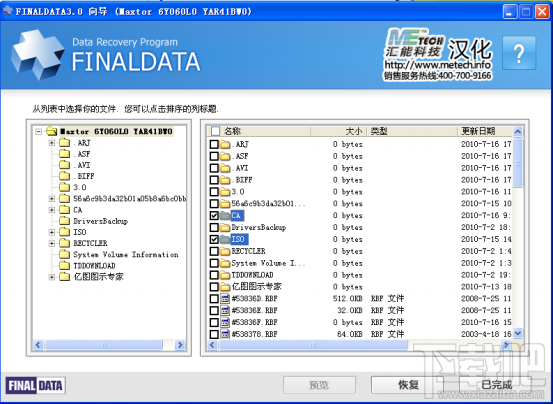Click the ISO folder icon in file list
The image size is (553, 404).
coord(225,239)
